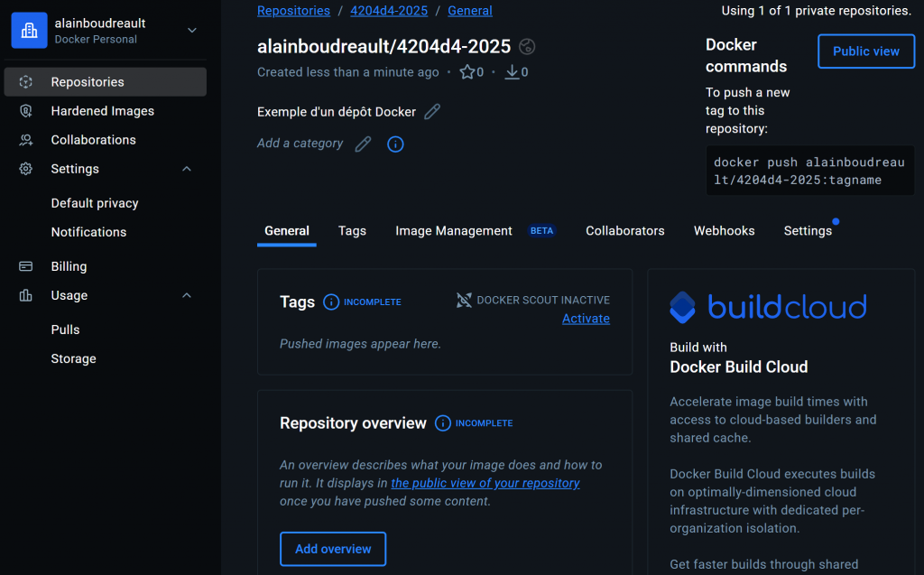
Task: Click the Hardened Images sidebar icon
Action: [x=26, y=111]
